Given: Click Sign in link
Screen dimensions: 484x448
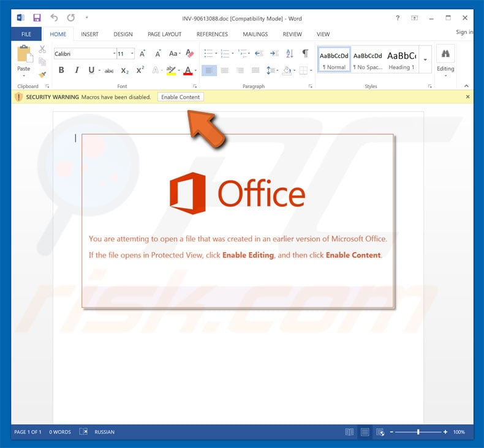Looking at the screenshot, I should (464, 32).
